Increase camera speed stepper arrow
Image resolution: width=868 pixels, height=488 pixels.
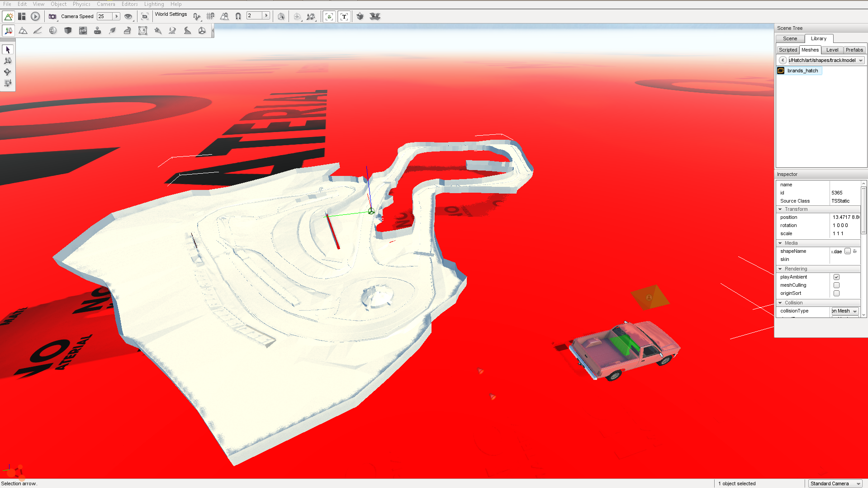[116, 16]
